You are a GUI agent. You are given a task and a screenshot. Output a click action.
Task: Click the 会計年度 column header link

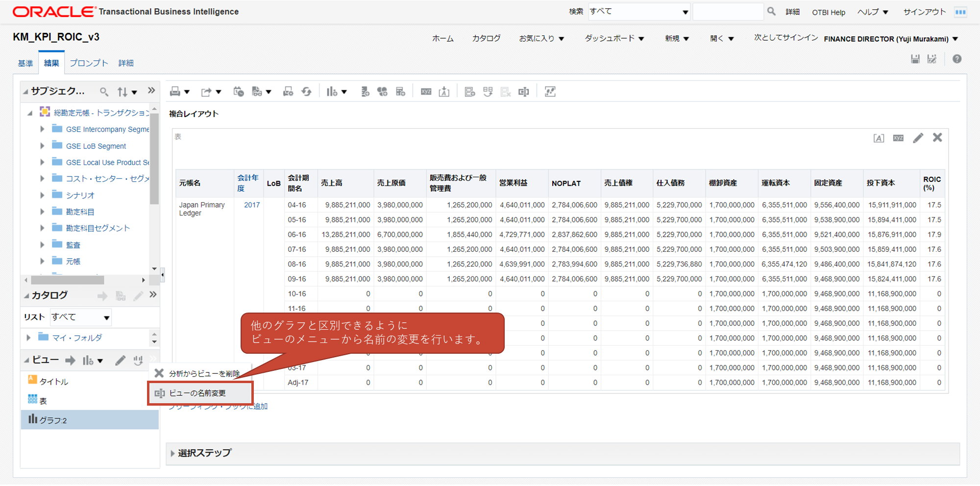tap(248, 183)
